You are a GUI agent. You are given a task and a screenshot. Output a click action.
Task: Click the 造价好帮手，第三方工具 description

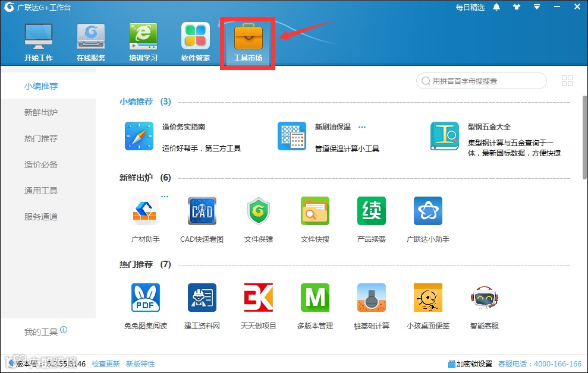202,148
